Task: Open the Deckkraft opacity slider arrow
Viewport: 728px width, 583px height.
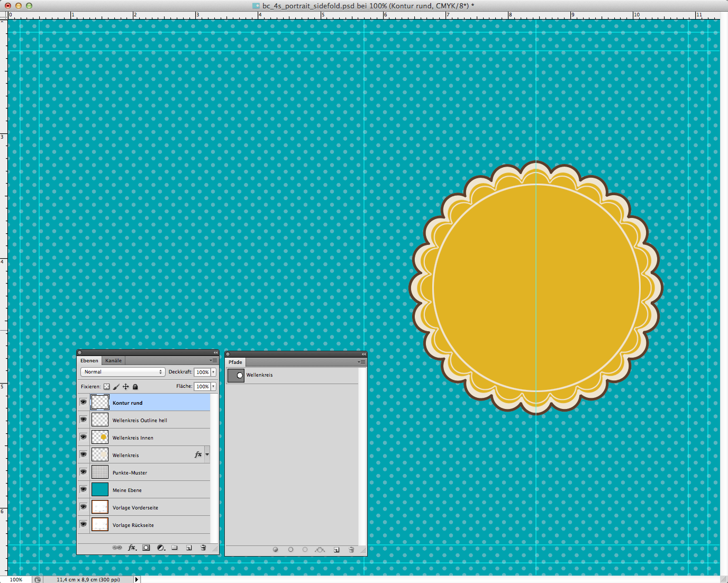Action: [213, 372]
